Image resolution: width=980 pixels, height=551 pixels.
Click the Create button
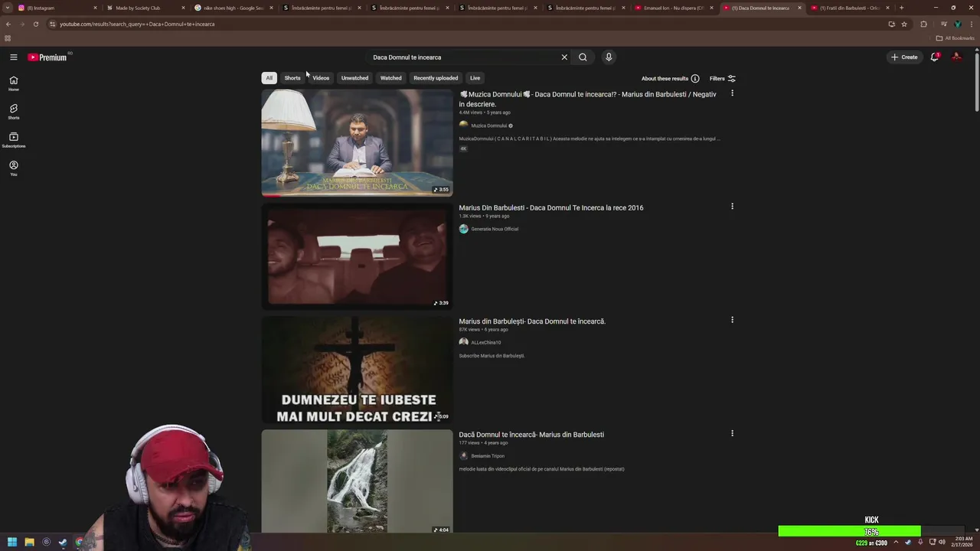(904, 57)
